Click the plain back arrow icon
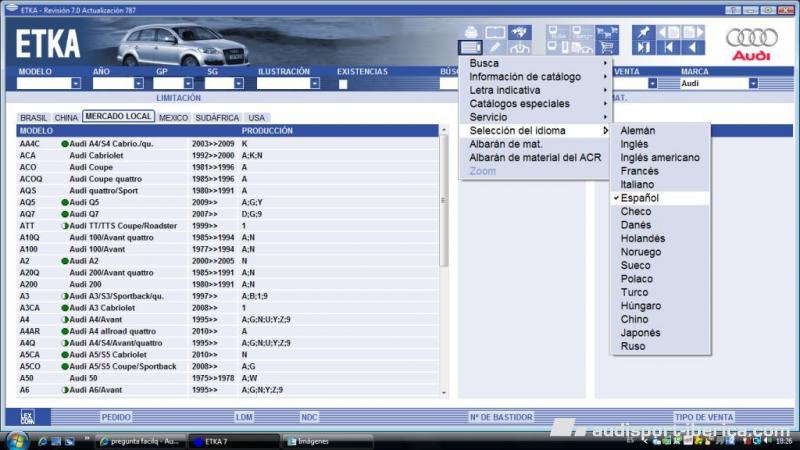 click(693, 48)
